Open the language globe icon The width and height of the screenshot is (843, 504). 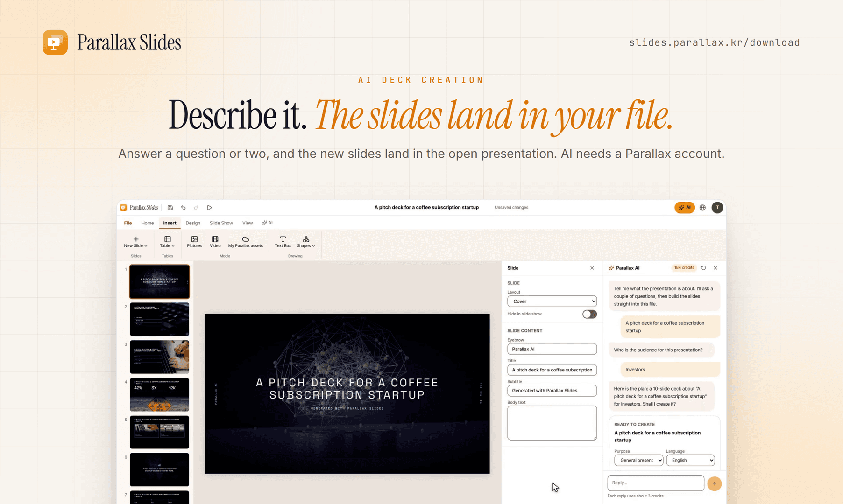pyautogui.click(x=702, y=208)
